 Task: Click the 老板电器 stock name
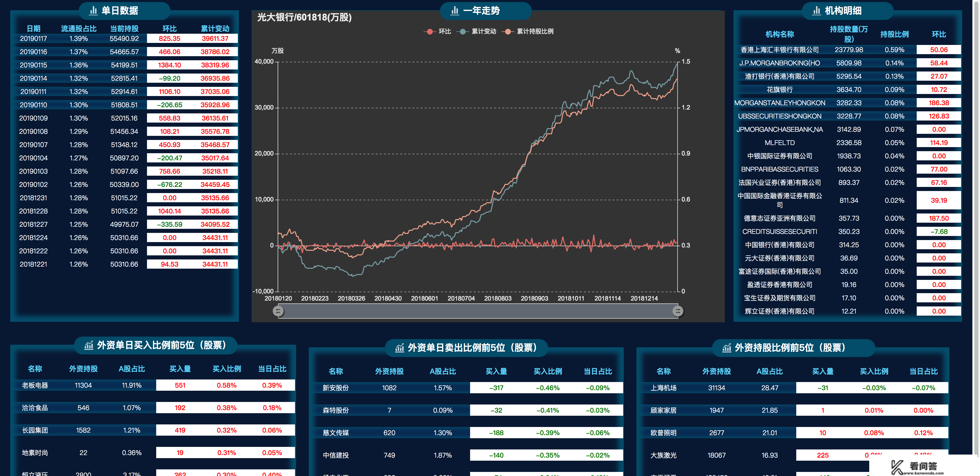click(x=35, y=385)
